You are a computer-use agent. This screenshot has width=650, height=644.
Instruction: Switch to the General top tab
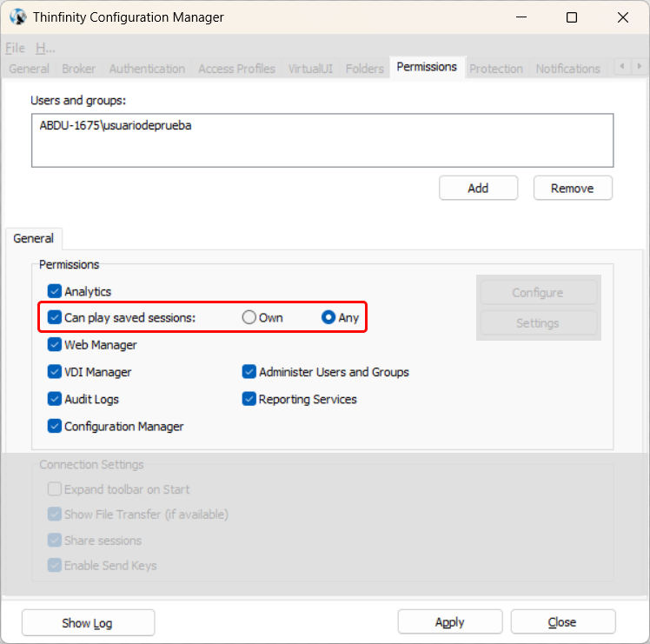point(29,69)
